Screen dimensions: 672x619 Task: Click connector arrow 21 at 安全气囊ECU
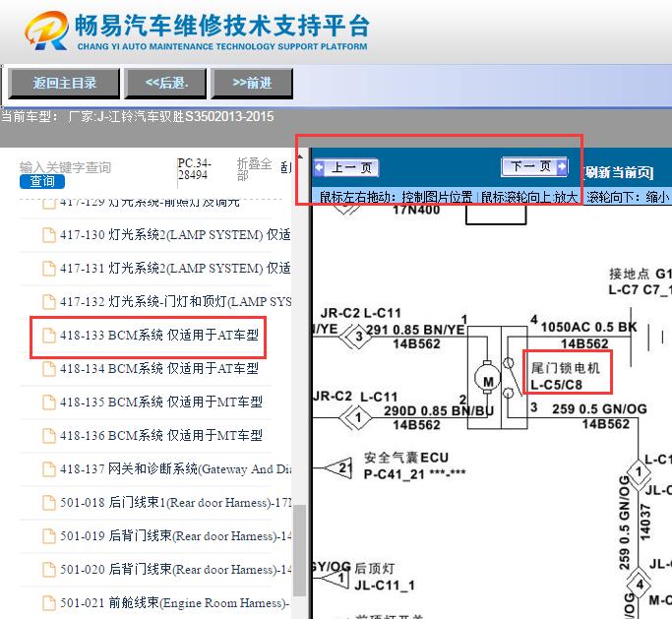point(339,467)
